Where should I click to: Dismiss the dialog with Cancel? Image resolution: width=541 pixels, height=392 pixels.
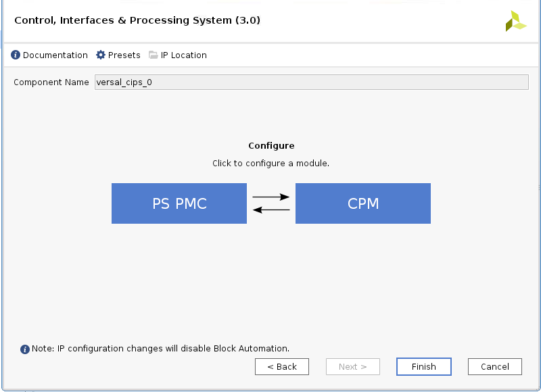pyautogui.click(x=495, y=366)
